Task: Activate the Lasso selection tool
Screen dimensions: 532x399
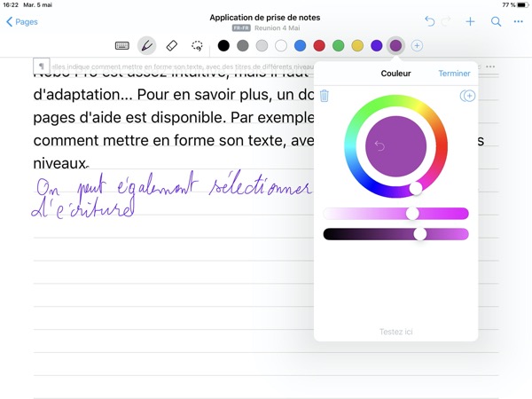Action: click(x=197, y=45)
